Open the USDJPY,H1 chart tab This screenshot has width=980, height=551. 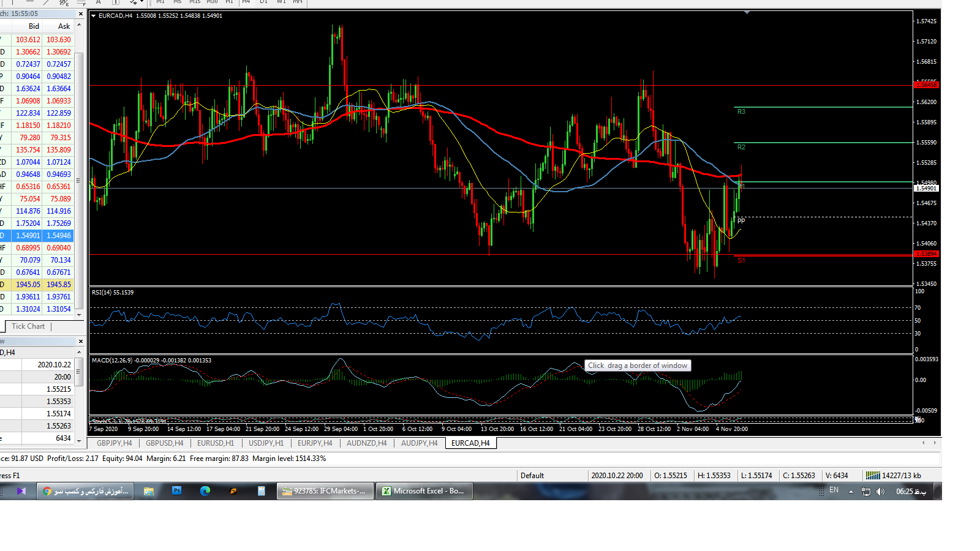tap(266, 443)
